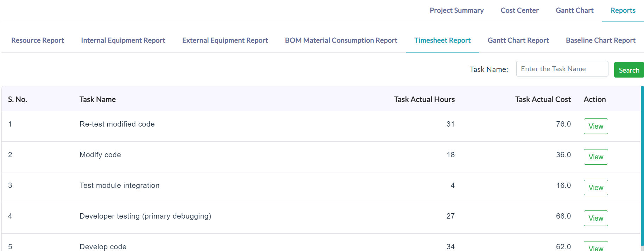
Task: View Developer testing (primary debugging) row
Action: (596, 218)
